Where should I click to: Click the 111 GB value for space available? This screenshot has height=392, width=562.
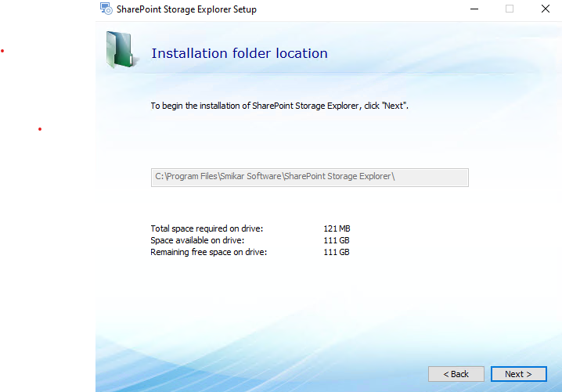337,240
